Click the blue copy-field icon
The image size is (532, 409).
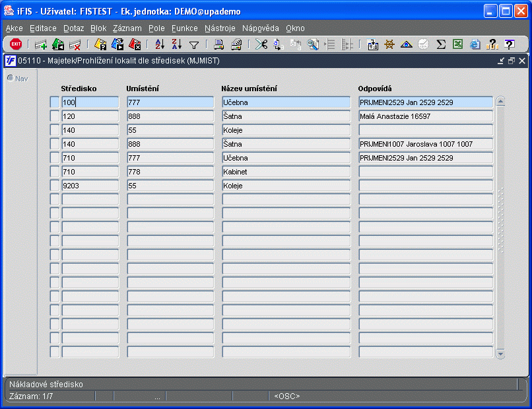[x=279, y=44]
